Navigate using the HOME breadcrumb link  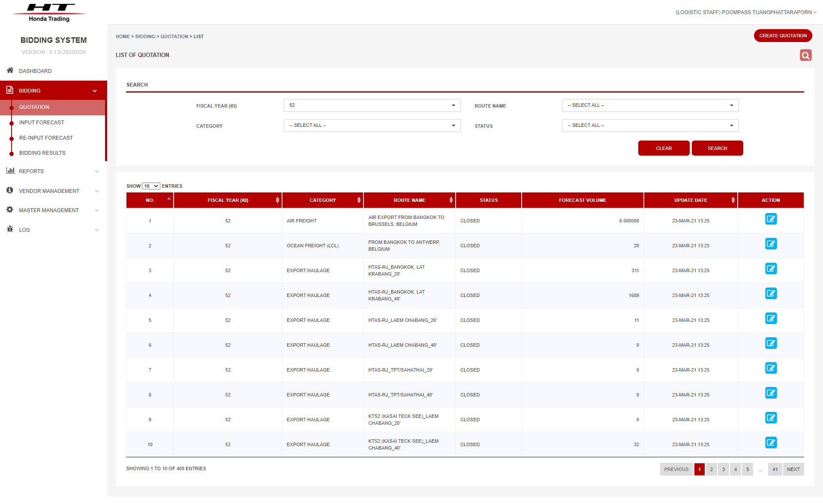(x=123, y=36)
